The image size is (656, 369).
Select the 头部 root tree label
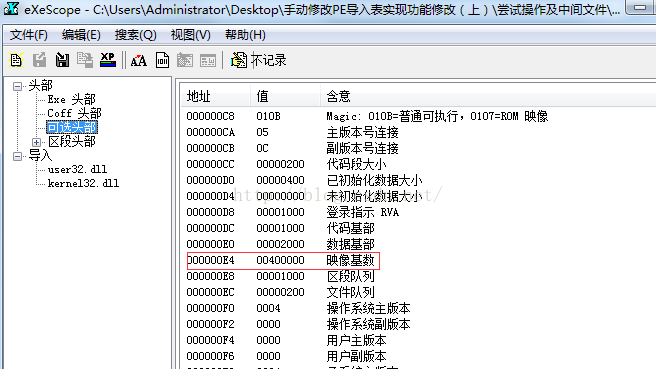(x=40, y=86)
